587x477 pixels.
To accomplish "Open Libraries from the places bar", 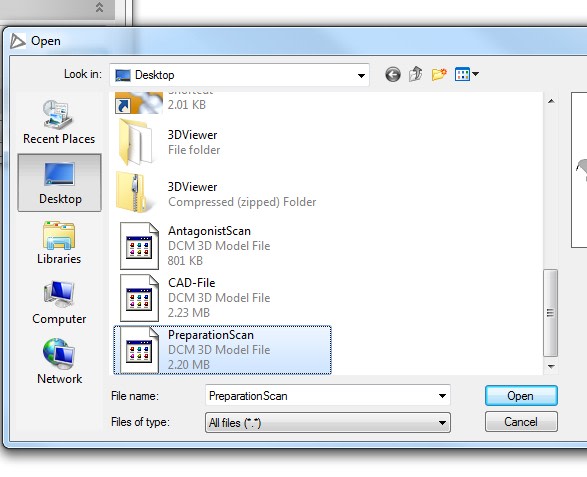I will coord(59,242).
